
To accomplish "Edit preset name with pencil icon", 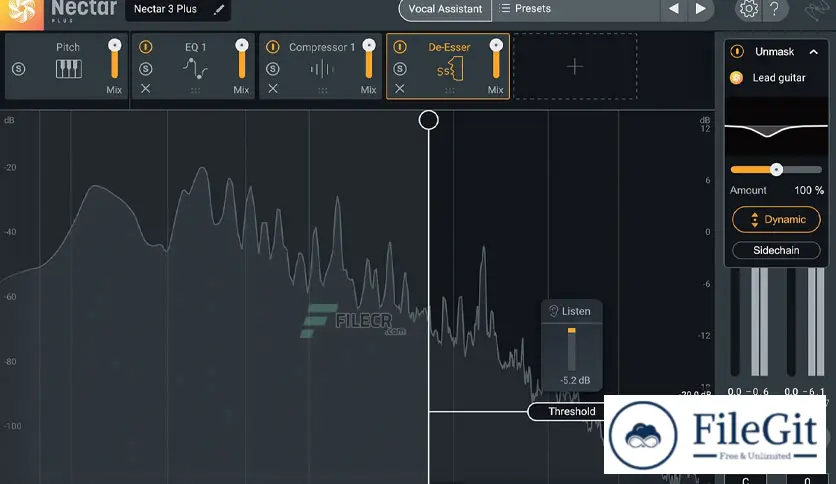I will (x=219, y=10).
